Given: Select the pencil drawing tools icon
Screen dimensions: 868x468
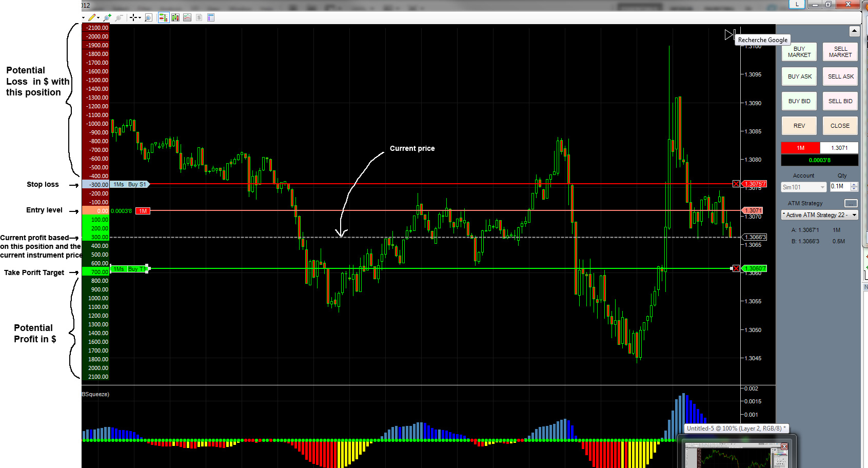Looking at the screenshot, I should point(91,17).
